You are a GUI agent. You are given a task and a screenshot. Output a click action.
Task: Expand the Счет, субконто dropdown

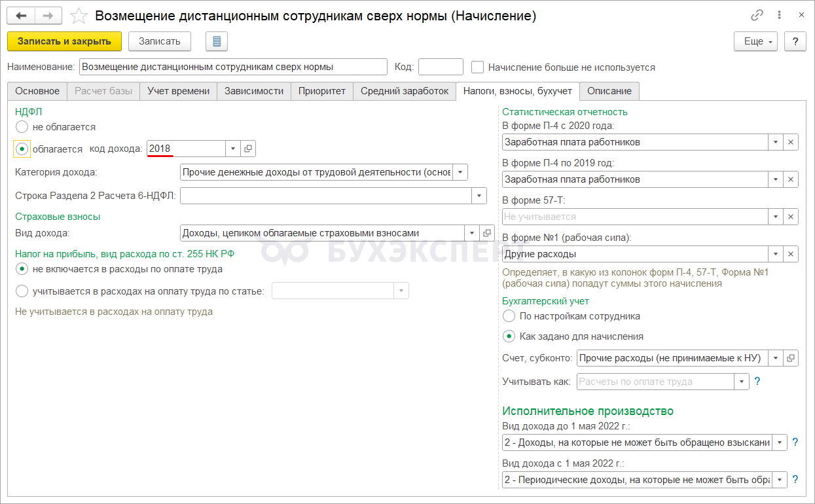coord(776,358)
